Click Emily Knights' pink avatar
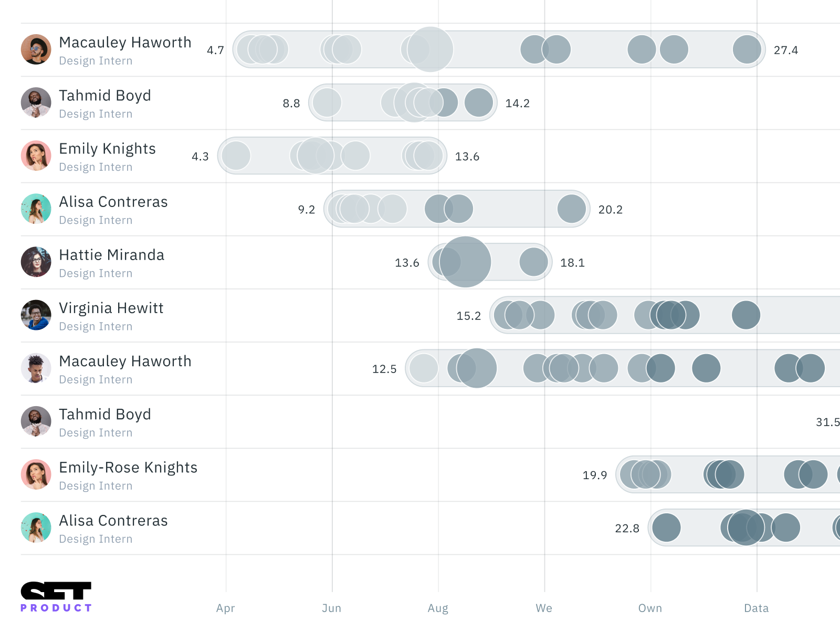840x631 pixels. tap(36, 156)
